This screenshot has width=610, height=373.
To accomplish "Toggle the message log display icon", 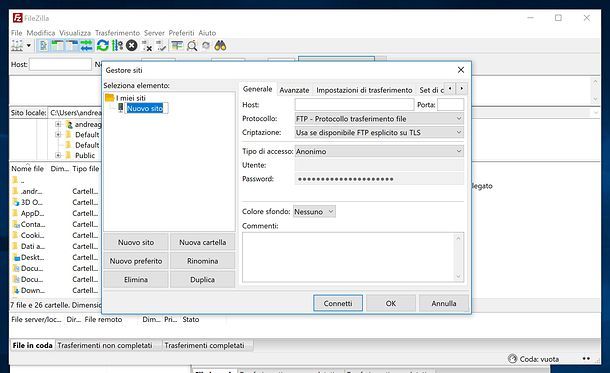I will (x=43, y=46).
